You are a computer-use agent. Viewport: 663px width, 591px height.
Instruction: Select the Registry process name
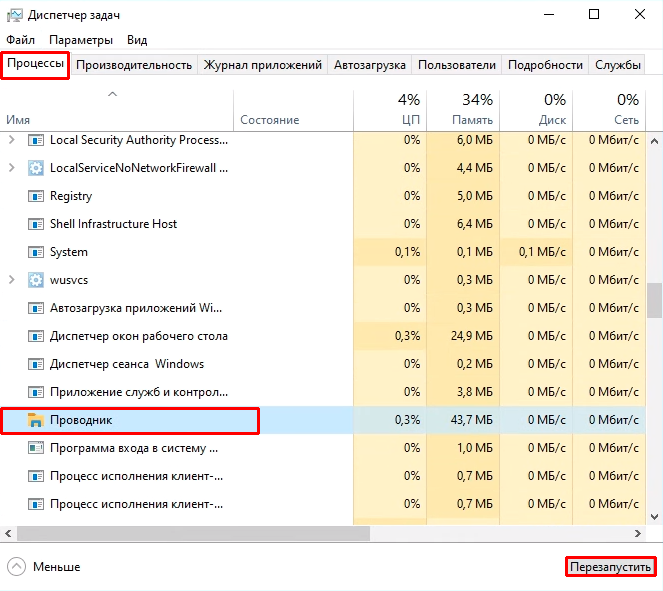tap(71, 196)
